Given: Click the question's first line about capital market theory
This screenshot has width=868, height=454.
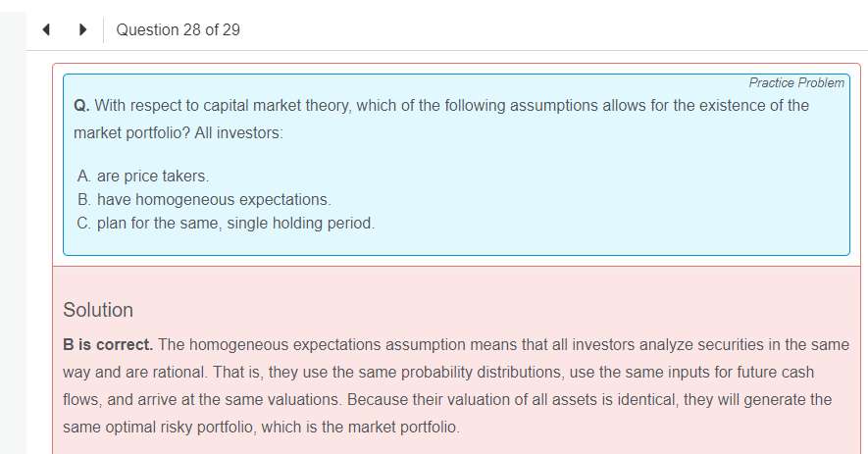Looking at the screenshot, I should pyautogui.click(x=451, y=106).
